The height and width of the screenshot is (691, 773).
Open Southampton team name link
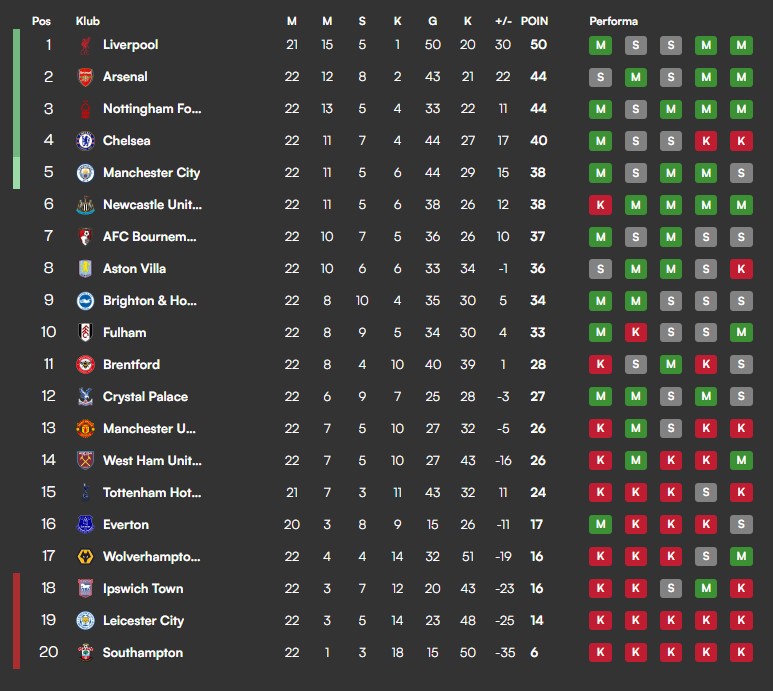(142, 653)
